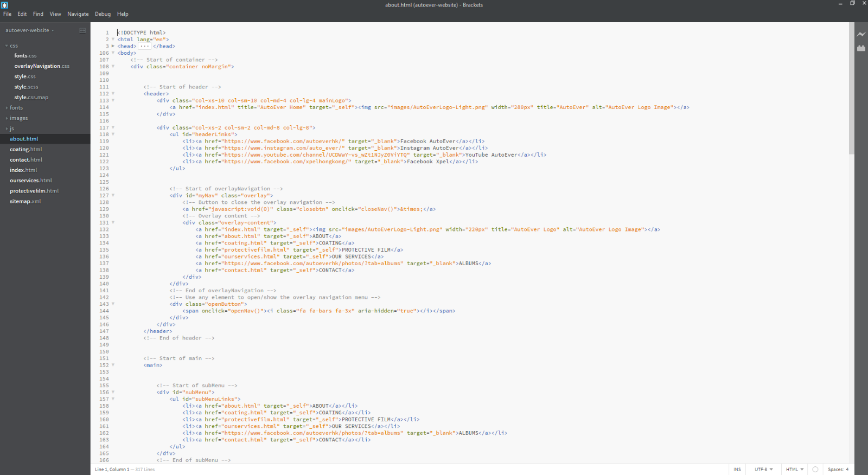Open Navigate menu
The height and width of the screenshot is (475, 868).
pos(78,14)
